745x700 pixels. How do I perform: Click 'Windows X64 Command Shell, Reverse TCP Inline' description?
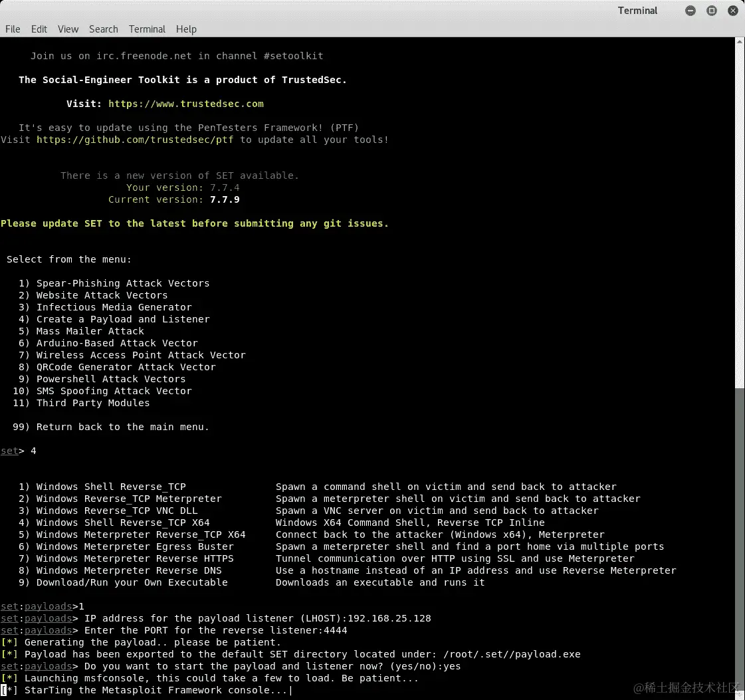click(x=410, y=523)
